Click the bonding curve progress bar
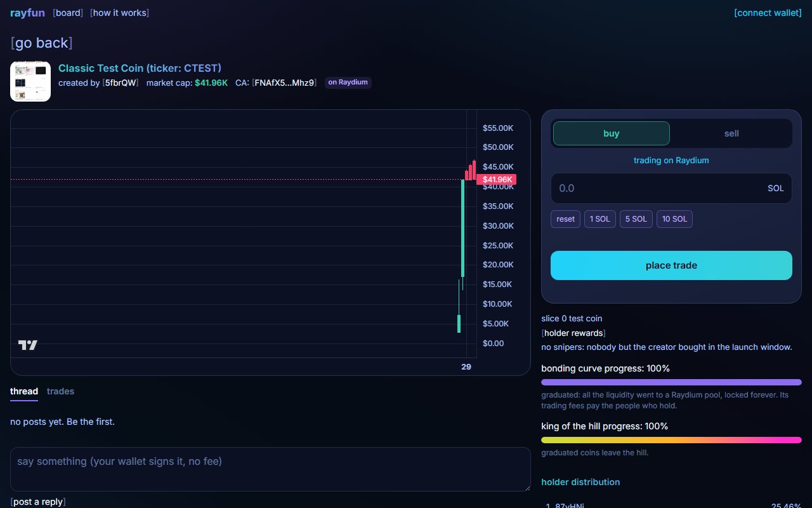812x508 pixels. point(671,382)
